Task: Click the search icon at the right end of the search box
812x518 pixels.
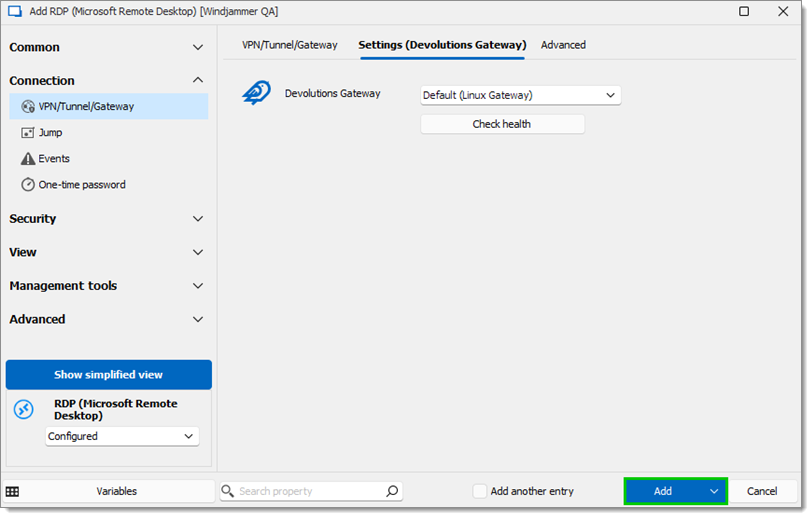Action: [392, 491]
